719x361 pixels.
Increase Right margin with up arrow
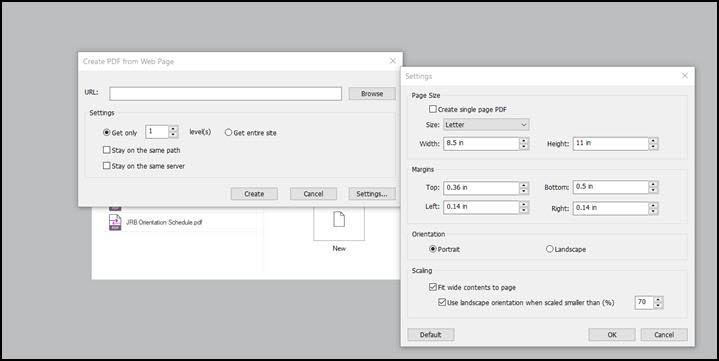pyautogui.click(x=653, y=205)
